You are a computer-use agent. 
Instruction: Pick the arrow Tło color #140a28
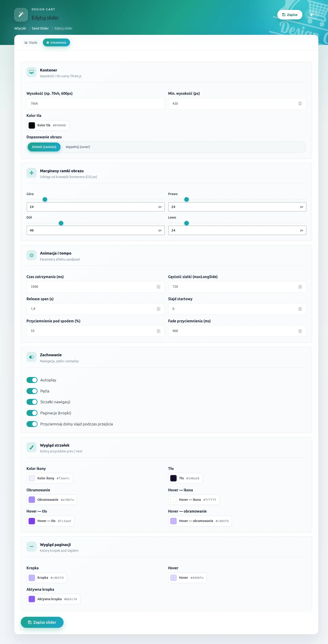click(x=185, y=478)
